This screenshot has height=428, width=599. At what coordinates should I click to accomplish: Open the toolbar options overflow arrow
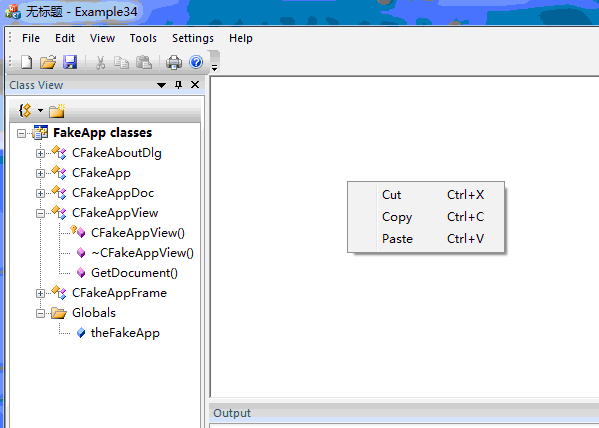click(215, 68)
